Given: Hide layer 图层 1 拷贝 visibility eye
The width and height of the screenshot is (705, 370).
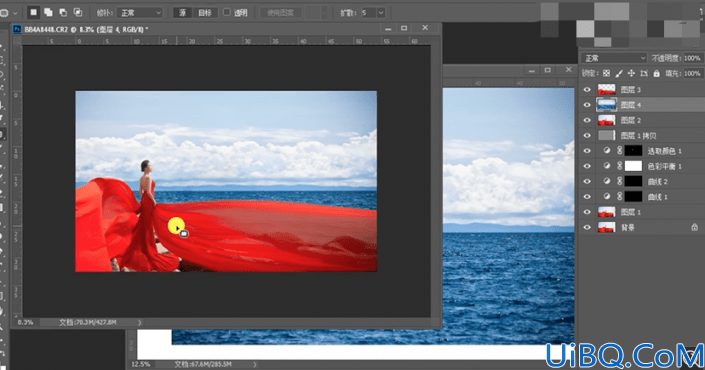Looking at the screenshot, I should (587, 136).
